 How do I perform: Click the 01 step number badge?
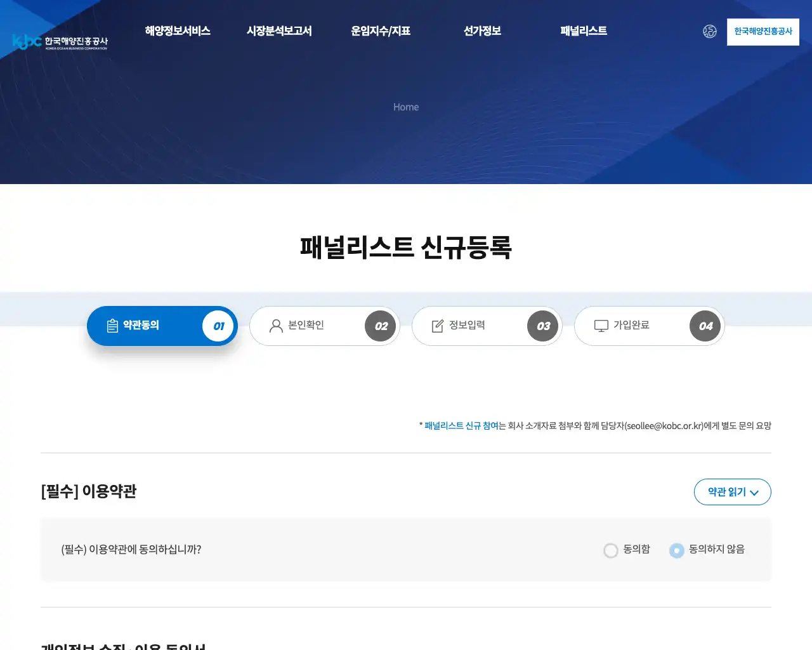[x=218, y=326]
